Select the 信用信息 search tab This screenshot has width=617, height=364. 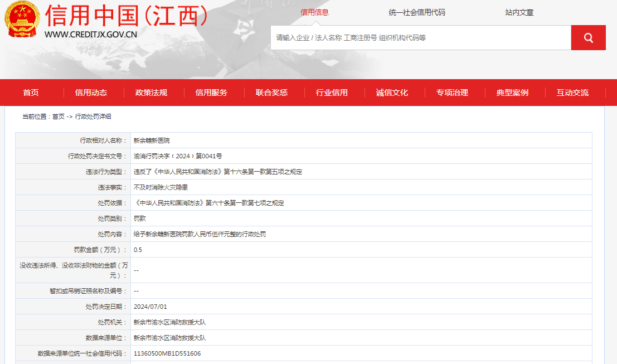click(x=314, y=13)
